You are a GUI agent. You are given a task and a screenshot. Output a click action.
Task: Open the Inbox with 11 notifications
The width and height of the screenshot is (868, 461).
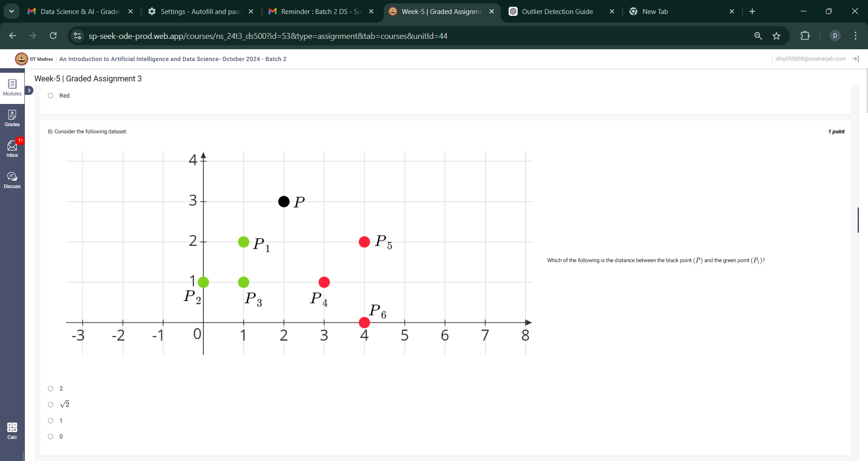[x=12, y=149]
